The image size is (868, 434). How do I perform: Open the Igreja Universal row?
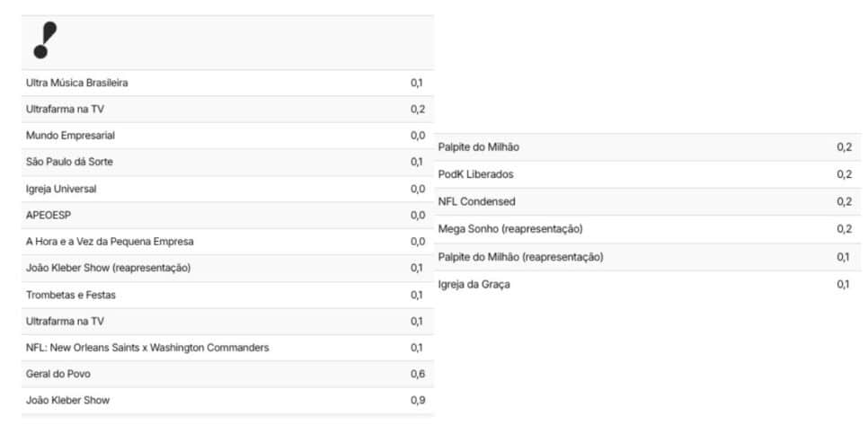(227, 189)
